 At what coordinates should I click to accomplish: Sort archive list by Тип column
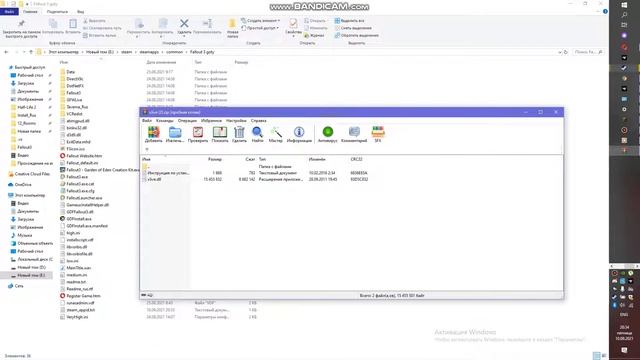pyautogui.click(x=262, y=159)
